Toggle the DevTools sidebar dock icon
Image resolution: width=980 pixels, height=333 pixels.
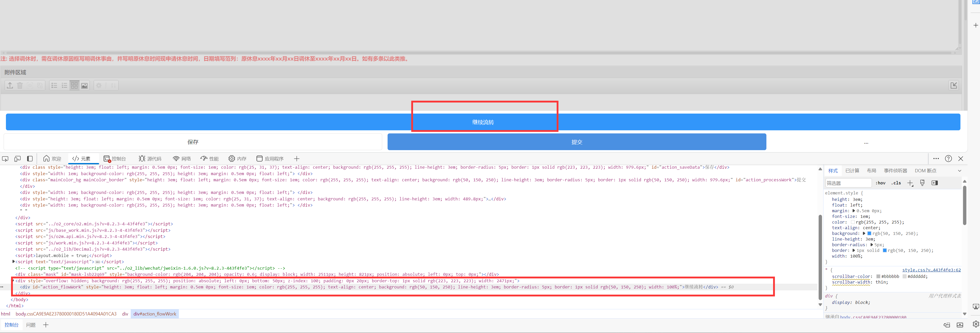(x=30, y=159)
